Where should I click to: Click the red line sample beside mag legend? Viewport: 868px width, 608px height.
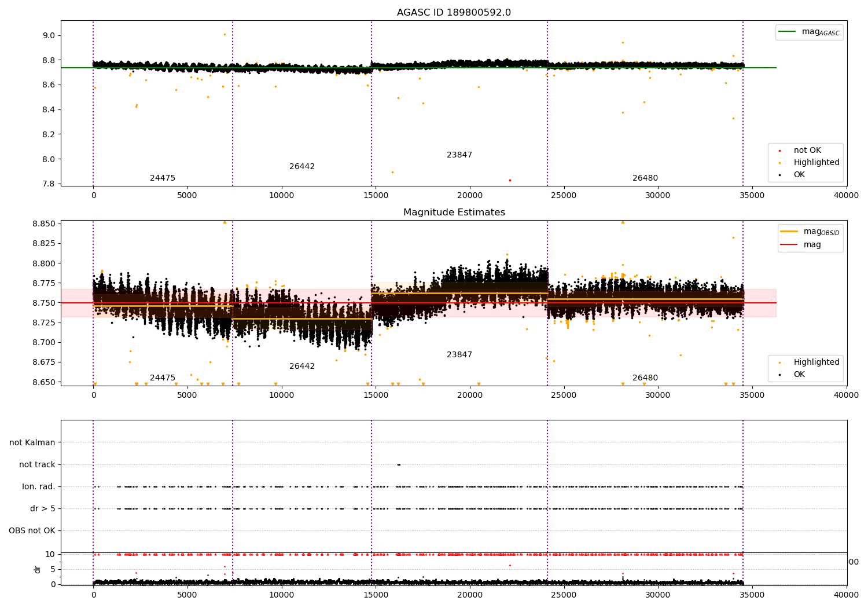[x=789, y=245]
